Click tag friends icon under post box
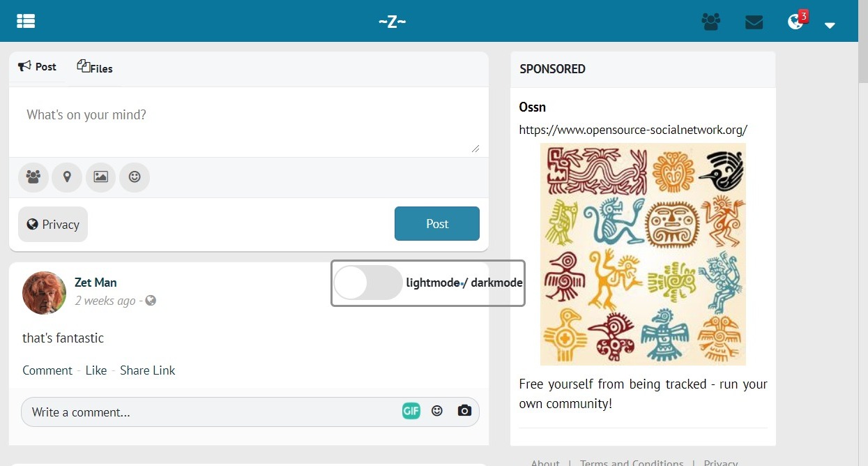The width and height of the screenshot is (868, 466). tap(33, 177)
